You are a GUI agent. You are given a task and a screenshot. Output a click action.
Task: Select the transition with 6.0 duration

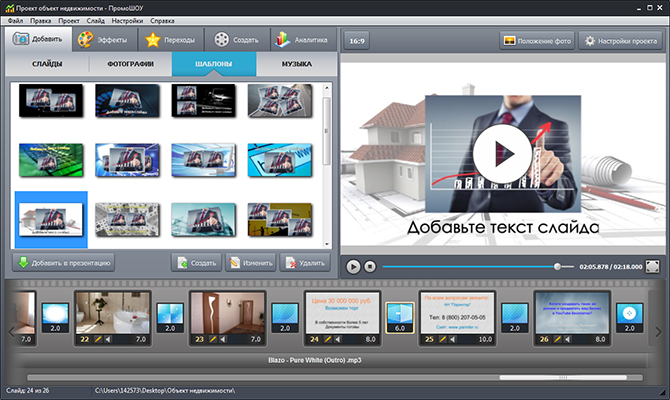point(399,317)
